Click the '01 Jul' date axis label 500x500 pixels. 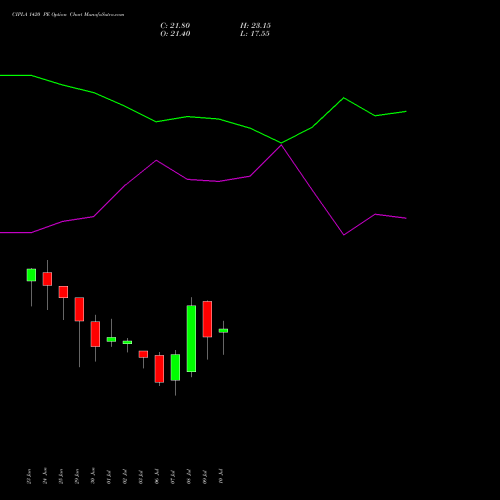109,477
